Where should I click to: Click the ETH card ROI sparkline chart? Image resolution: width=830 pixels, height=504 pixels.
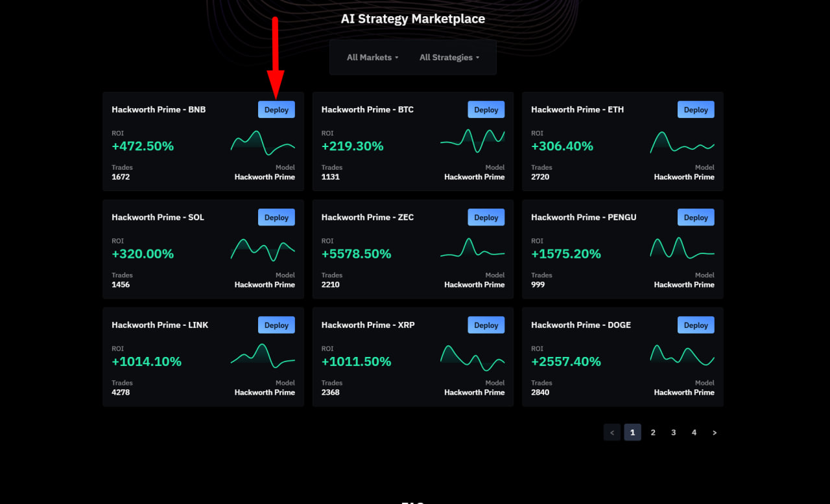click(682, 142)
